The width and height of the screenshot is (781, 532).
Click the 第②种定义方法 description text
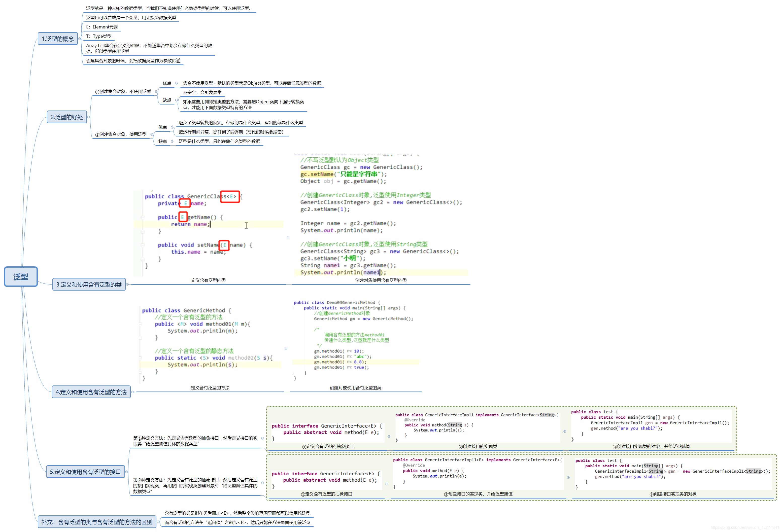195,485
